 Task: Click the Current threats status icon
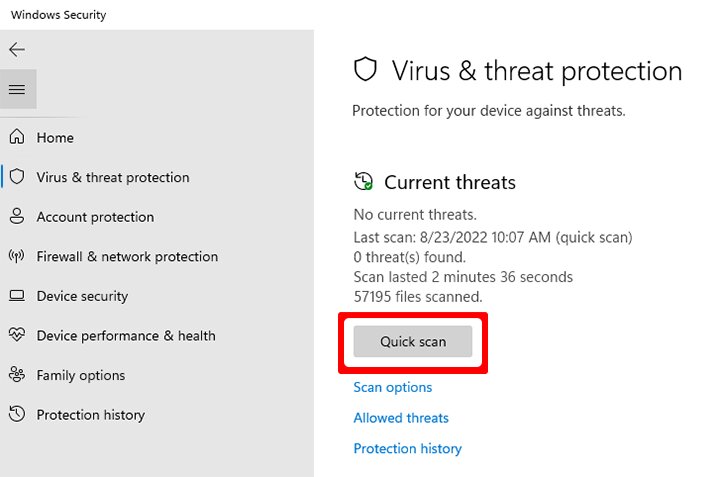click(x=364, y=182)
